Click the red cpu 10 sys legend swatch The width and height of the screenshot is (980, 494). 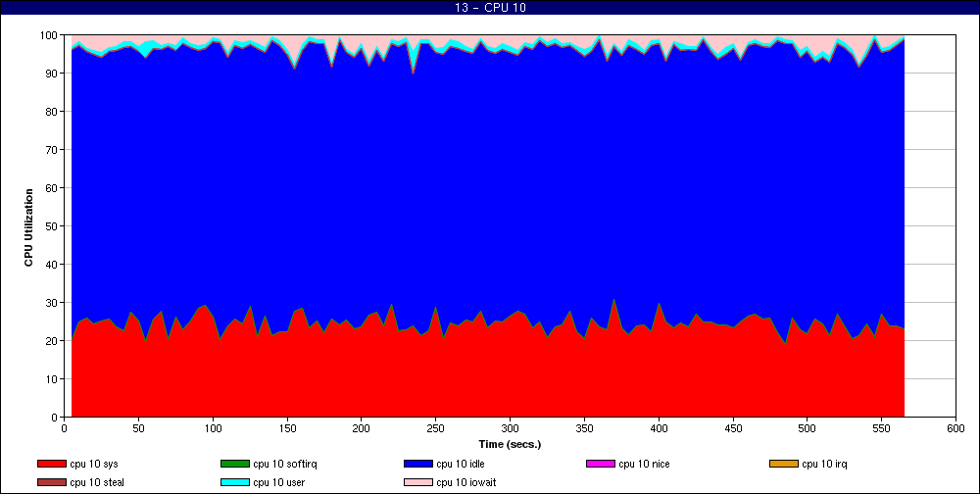[x=52, y=464]
